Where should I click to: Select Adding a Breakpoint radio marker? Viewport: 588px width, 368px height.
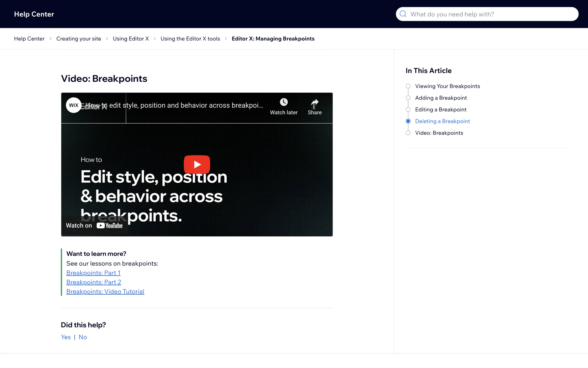[x=408, y=98]
